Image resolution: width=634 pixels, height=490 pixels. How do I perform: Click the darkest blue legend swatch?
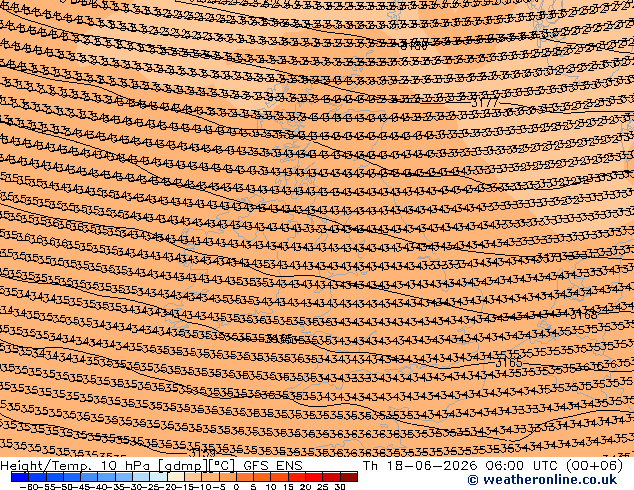(x=19, y=477)
